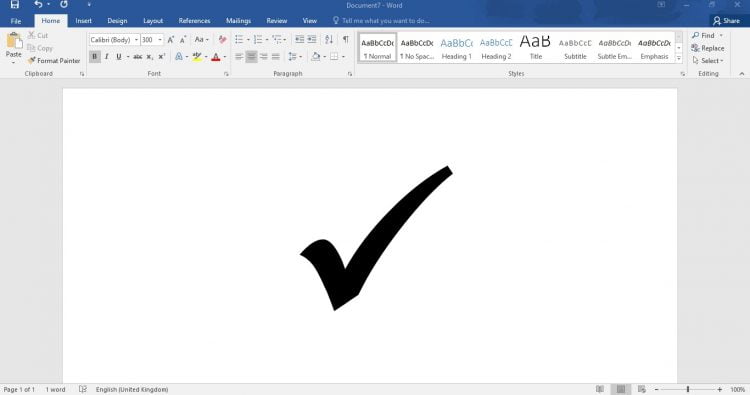Click the Sort A to Z icon
This screenshot has width=750, height=395.
(x=329, y=40)
